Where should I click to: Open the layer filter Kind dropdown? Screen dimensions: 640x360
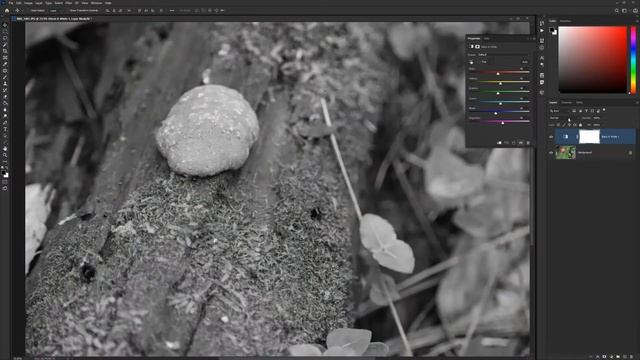(559, 111)
